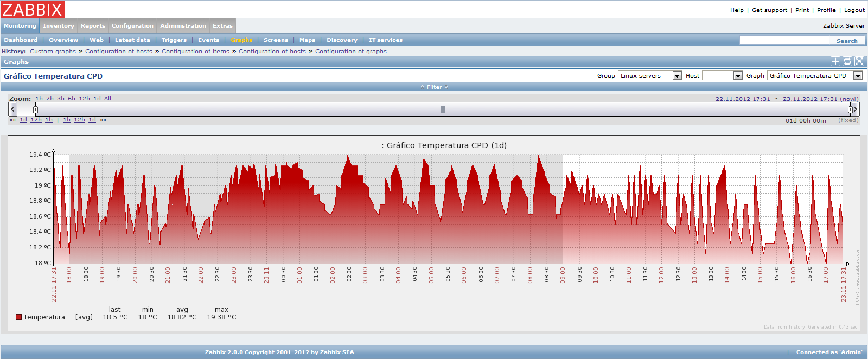Toggle the (fixed) time period mode
868x359 pixels.
(x=848, y=120)
